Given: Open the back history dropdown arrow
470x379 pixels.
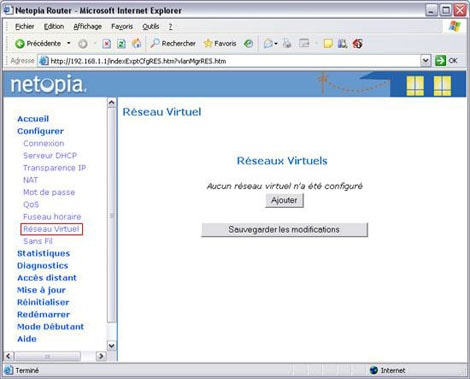Looking at the screenshot, I should pyautogui.click(x=69, y=43).
